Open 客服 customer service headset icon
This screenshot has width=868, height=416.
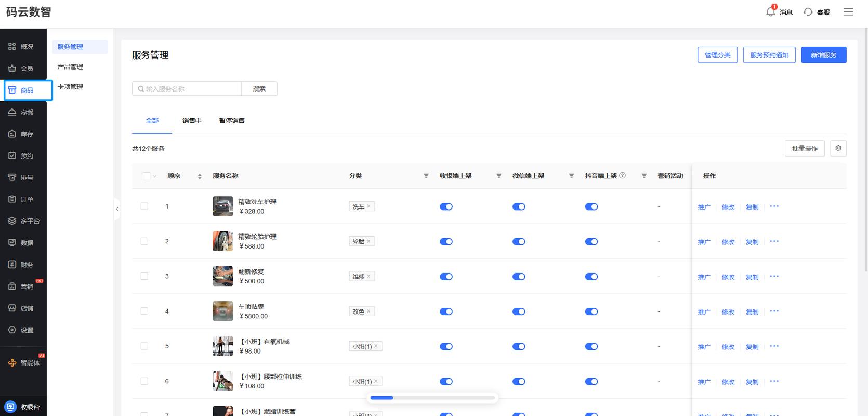[x=808, y=12]
